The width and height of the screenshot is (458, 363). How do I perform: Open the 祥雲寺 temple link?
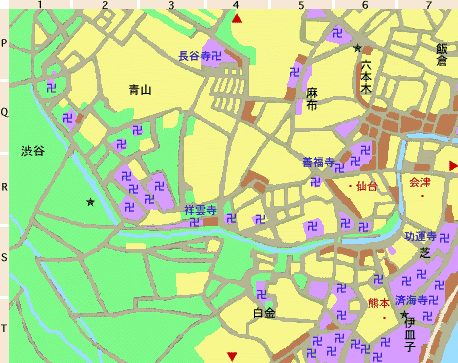point(200,210)
